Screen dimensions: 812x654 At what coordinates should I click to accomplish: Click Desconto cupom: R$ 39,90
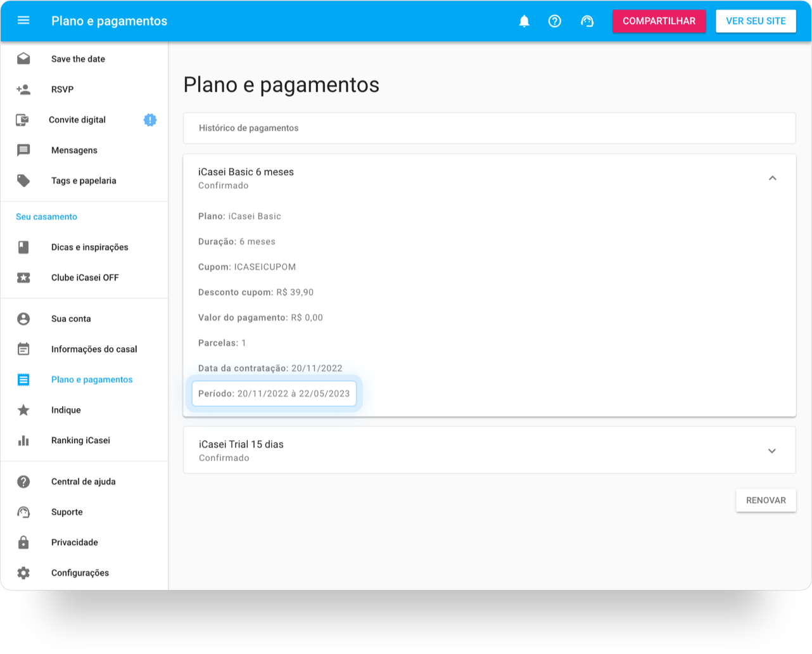256,292
